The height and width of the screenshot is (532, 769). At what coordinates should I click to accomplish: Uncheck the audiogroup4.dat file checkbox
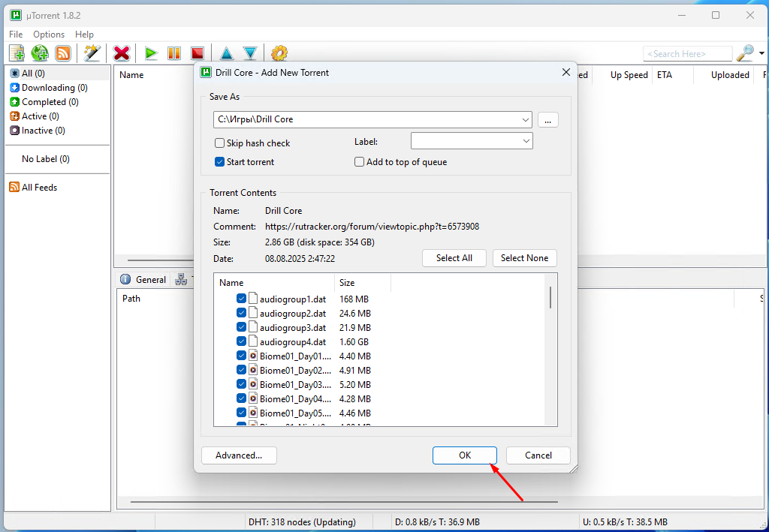coord(241,341)
